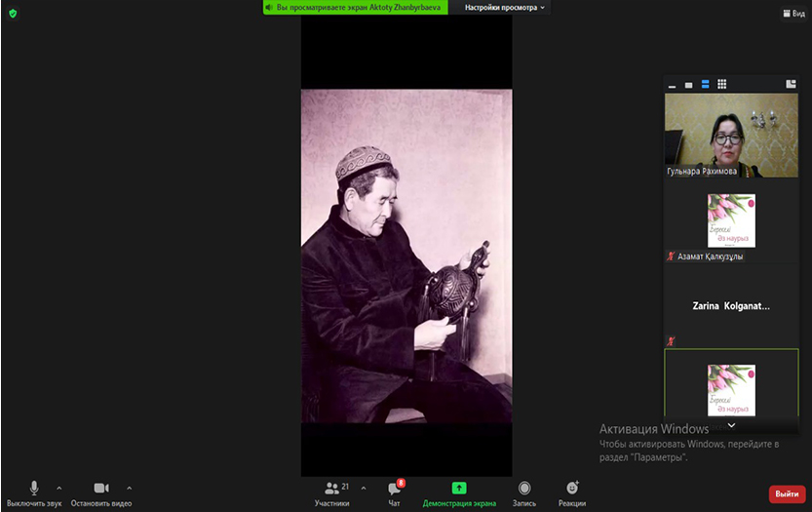Switch the panel to grid gallery view

[721, 85]
